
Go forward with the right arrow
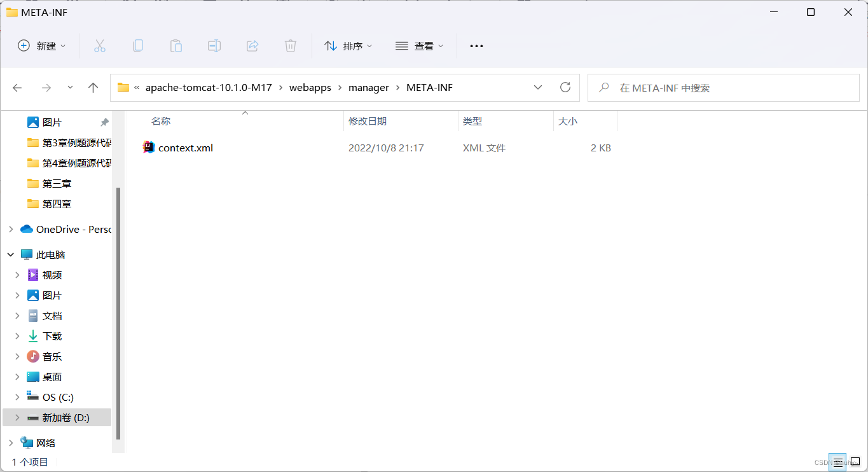click(46, 88)
